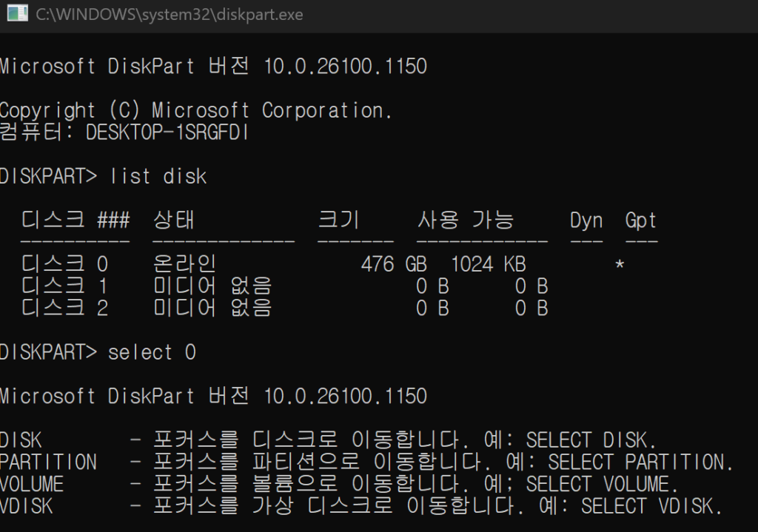The height and width of the screenshot is (532, 758).
Task: Click the 디스크 1 row label
Action: 65,286
